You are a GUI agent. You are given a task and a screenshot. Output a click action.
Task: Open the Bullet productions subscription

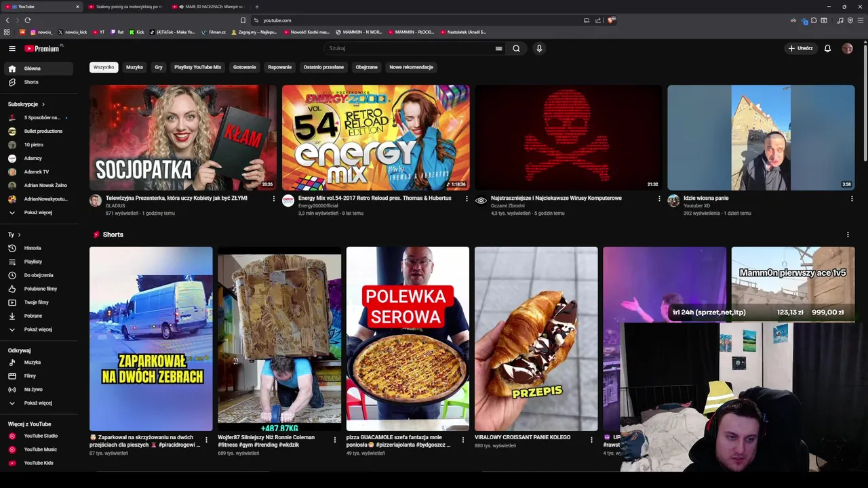click(38, 131)
